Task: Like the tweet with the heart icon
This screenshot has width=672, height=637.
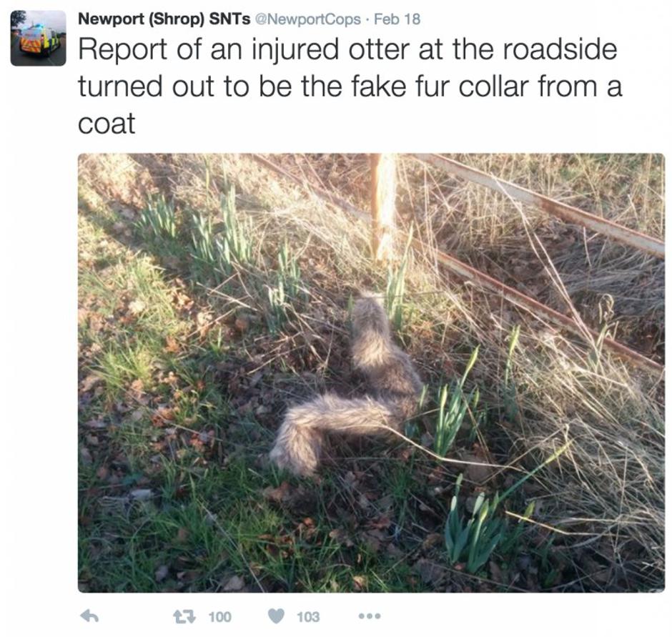Action: 277,616
